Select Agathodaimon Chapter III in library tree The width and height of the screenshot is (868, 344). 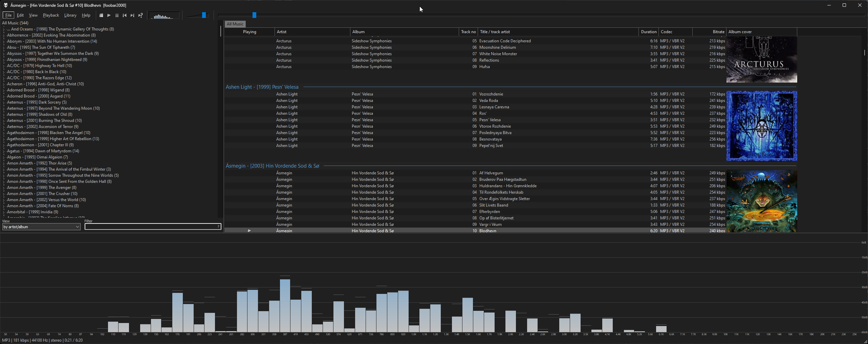pyautogui.click(x=40, y=145)
